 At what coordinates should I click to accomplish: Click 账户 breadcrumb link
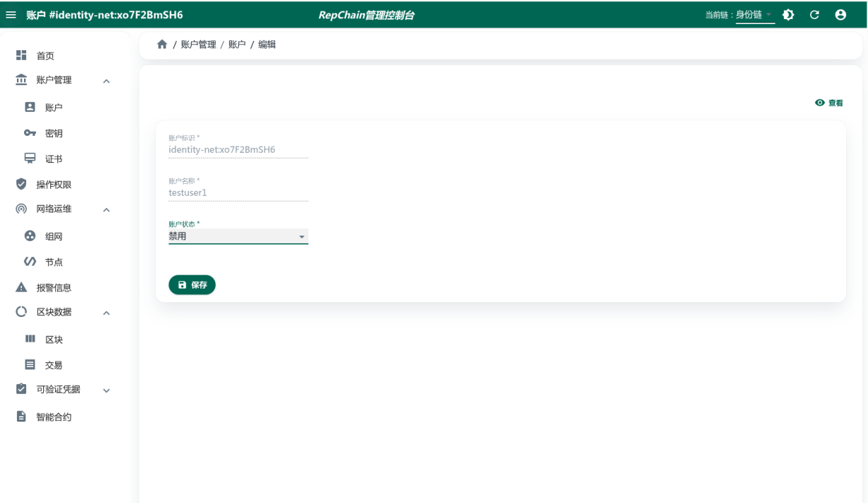(x=237, y=45)
